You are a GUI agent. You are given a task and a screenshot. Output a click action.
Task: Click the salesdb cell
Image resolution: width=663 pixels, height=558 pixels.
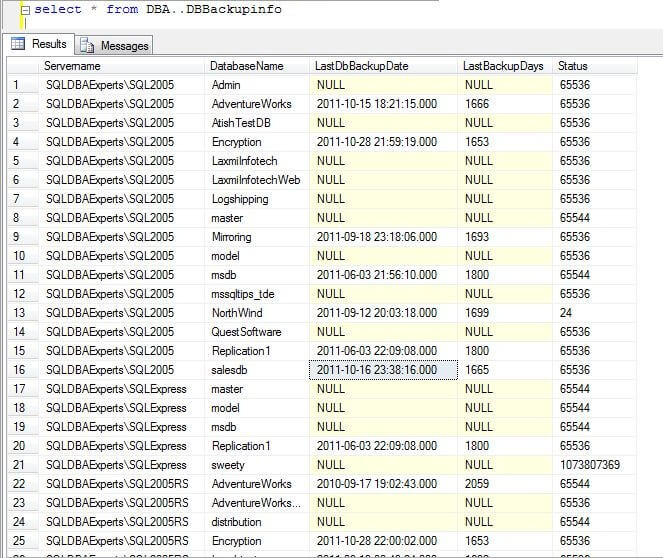257,370
